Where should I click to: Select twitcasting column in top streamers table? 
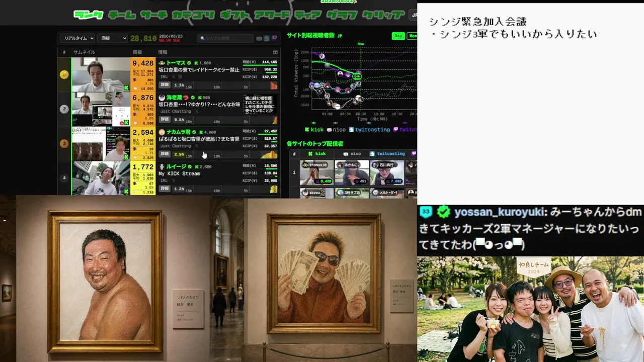pyautogui.click(x=387, y=154)
